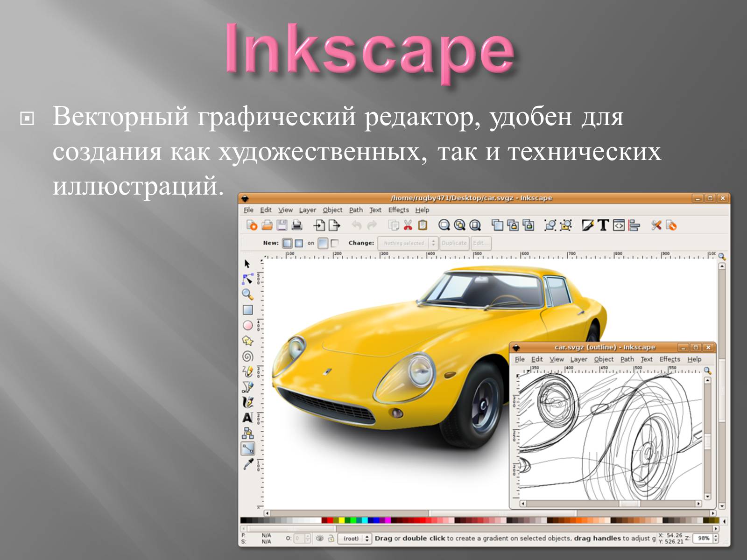Click the zoom percentage stepper arrows
747x560 pixels.
716,538
